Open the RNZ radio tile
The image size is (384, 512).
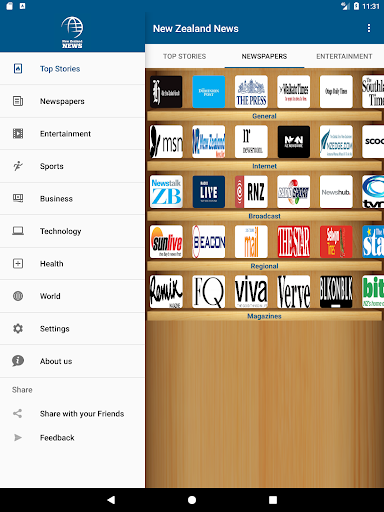[251, 192]
